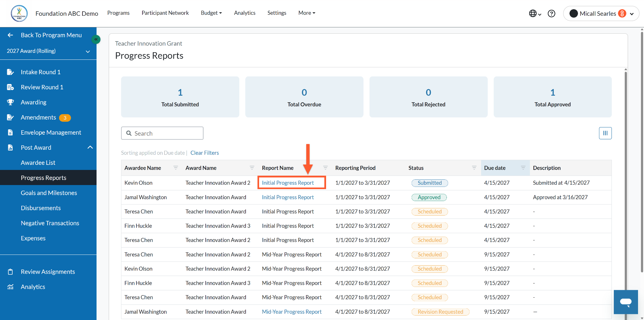Click 'Approved at 3/16/2027' description cell
Screen dimensions: 644x320
[560, 197]
